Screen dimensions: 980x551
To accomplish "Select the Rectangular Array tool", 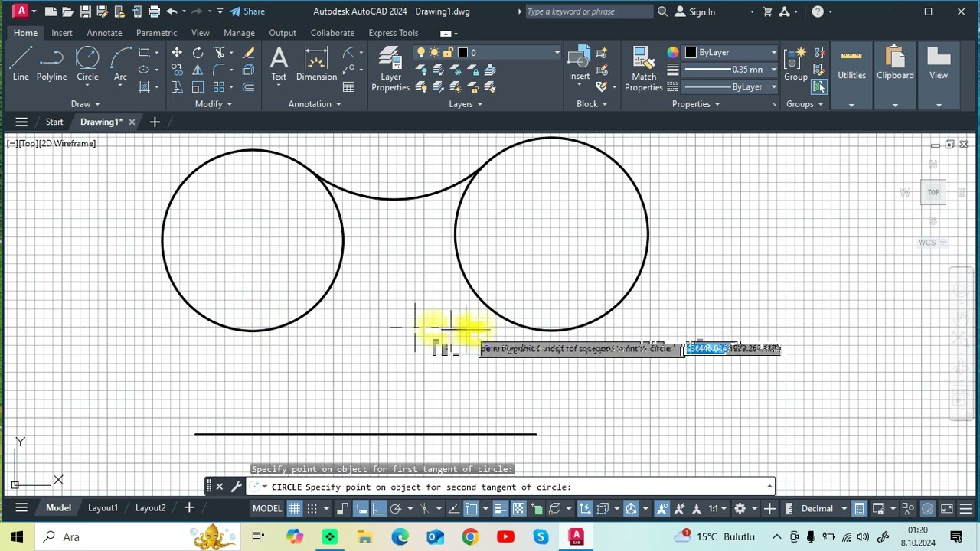I will 220,86.
